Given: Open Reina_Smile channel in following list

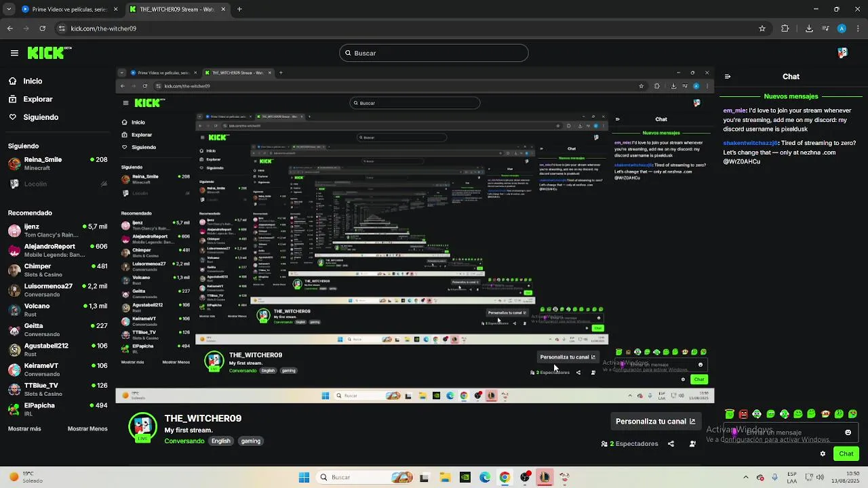Looking at the screenshot, I should 58,163.
